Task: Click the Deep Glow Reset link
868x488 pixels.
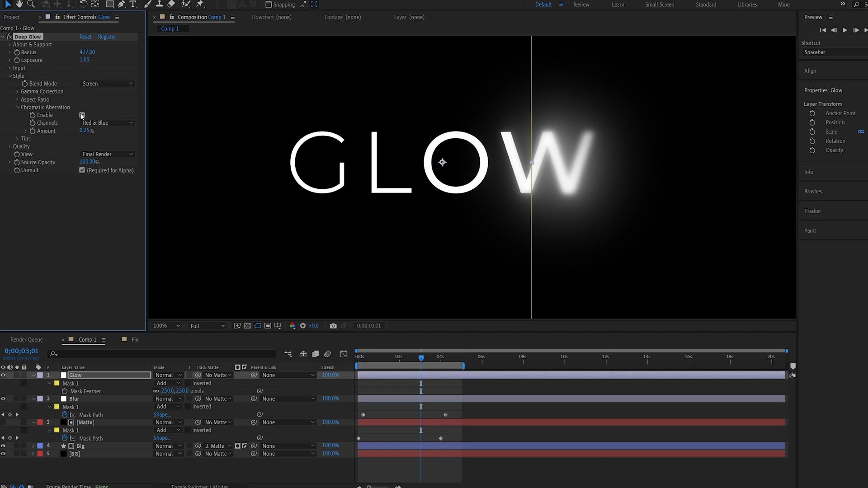Action: pos(85,37)
